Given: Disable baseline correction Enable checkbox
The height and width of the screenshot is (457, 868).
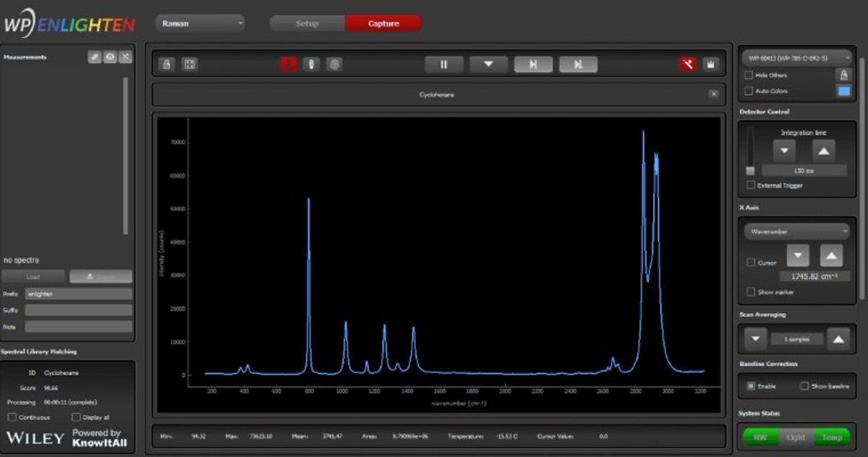Looking at the screenshot, I should click(751, 386).
